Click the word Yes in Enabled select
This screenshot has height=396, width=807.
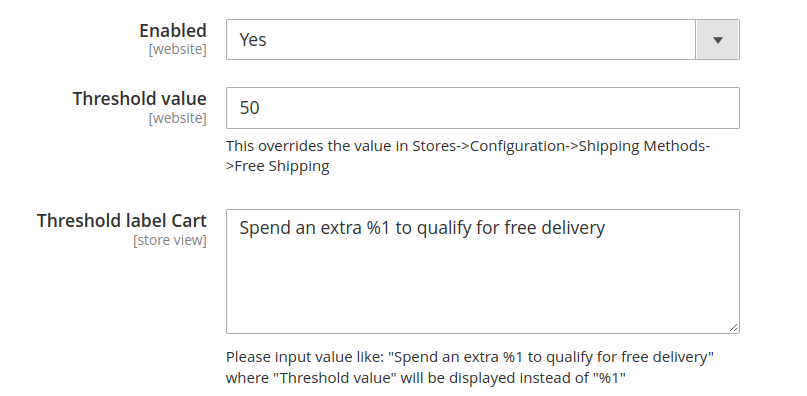pyautogui.click(x=253, y=40)
